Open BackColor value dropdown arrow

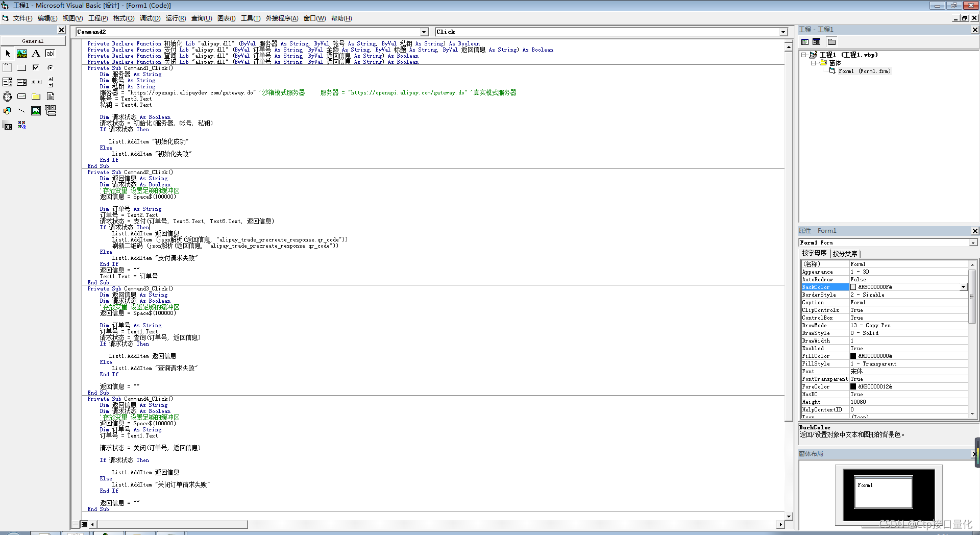click(x=963, y=287)
